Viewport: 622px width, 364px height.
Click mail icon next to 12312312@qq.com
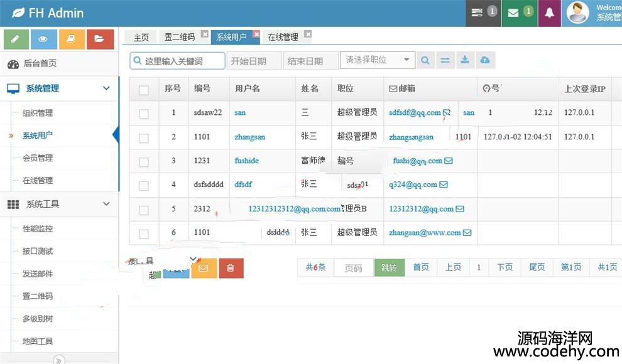pyautogui.click(x=460, y=209)
